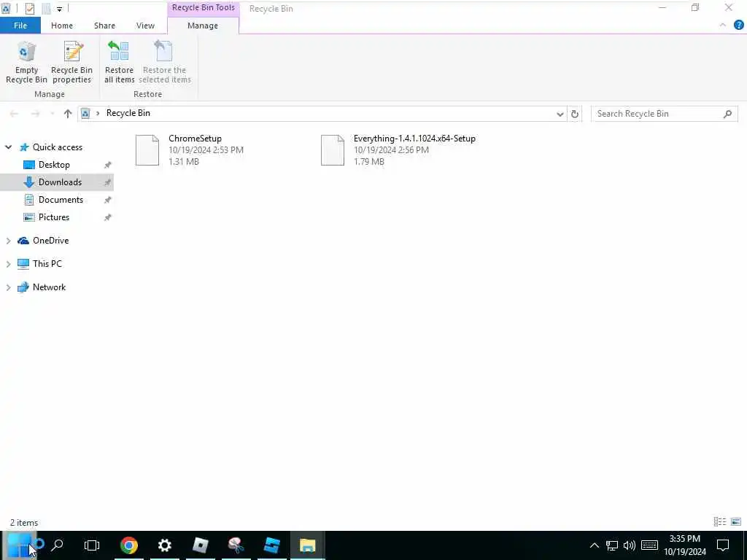
Task: Open Snipping Tool taskbar icon
Action: point(236,545)
